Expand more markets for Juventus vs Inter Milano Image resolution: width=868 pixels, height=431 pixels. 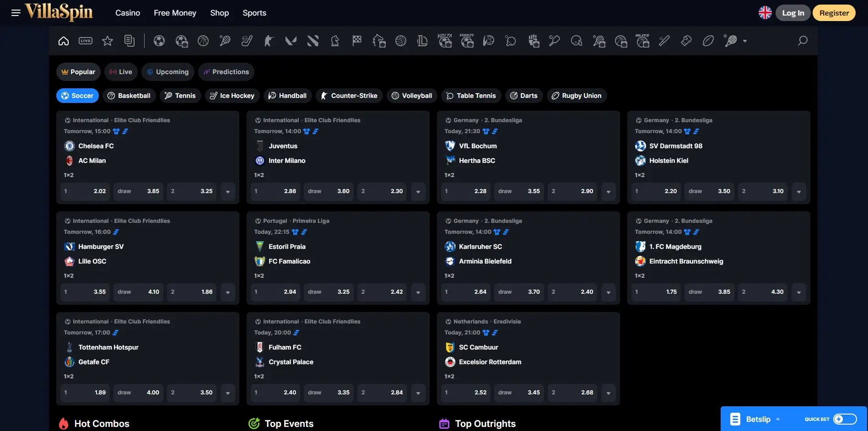tap(418, 191)
